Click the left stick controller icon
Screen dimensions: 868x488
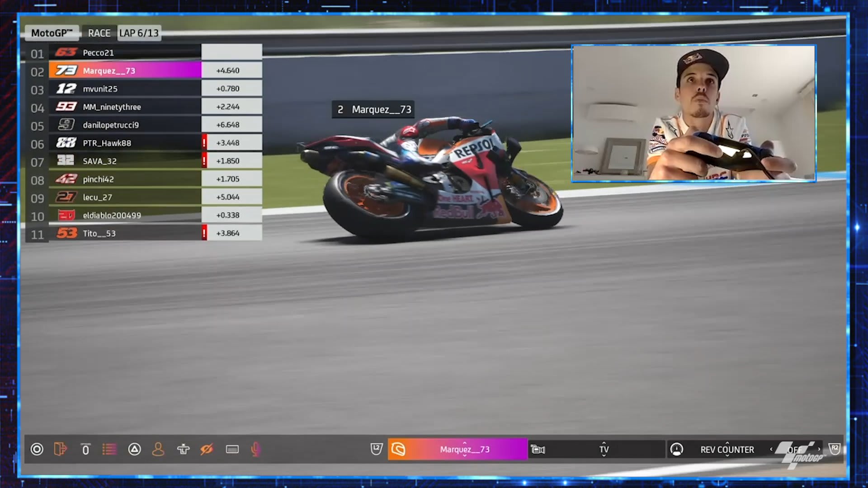[183, 449]
